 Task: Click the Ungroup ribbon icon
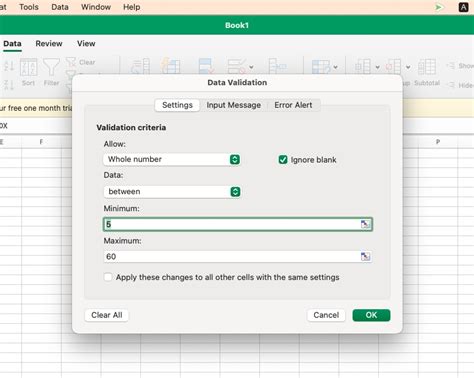[393, 67]
